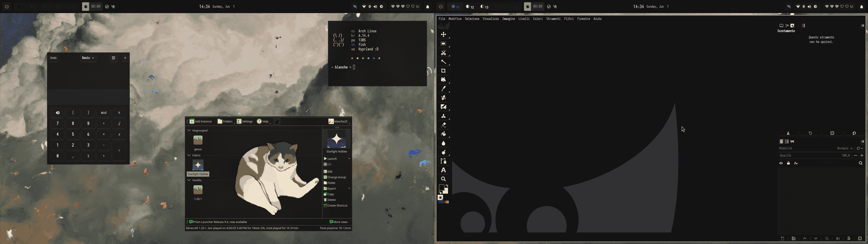Click the foreground color swatch
This screenshot has width=868, height=244.
tap(441, 188)
